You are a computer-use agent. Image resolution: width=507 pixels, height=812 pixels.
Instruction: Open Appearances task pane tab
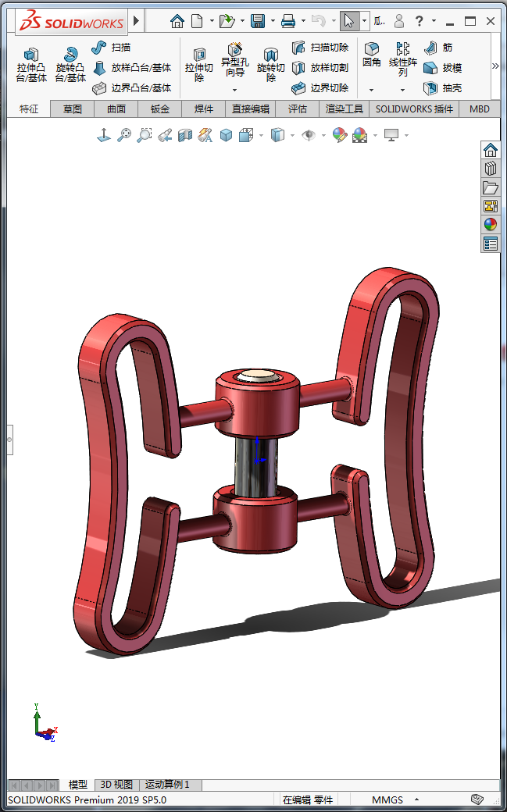(x=491, y=225)
